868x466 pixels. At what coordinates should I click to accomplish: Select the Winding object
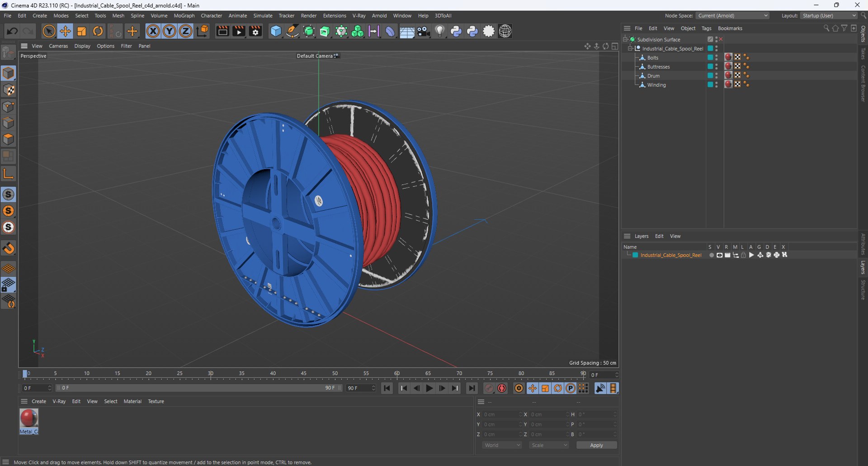(x=656, y=85)
